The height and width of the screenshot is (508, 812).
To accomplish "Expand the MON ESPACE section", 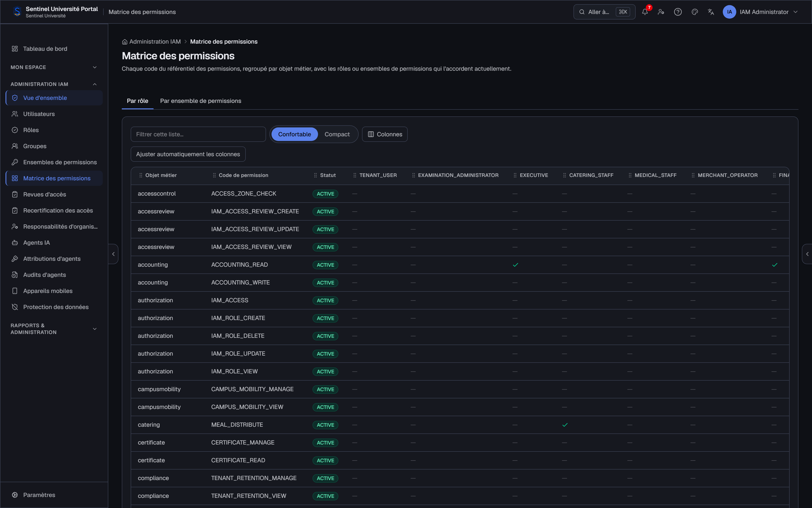I will (x=54, y=67).
